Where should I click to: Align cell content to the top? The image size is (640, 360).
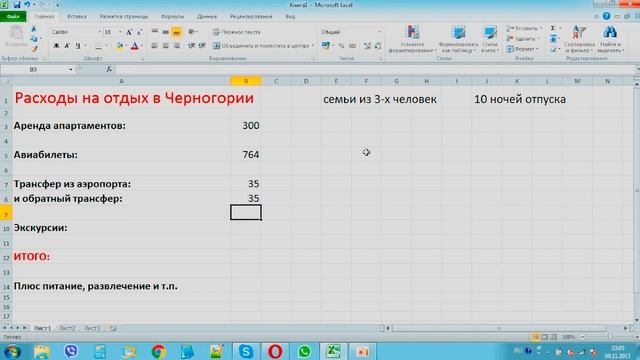coord(155,32)
